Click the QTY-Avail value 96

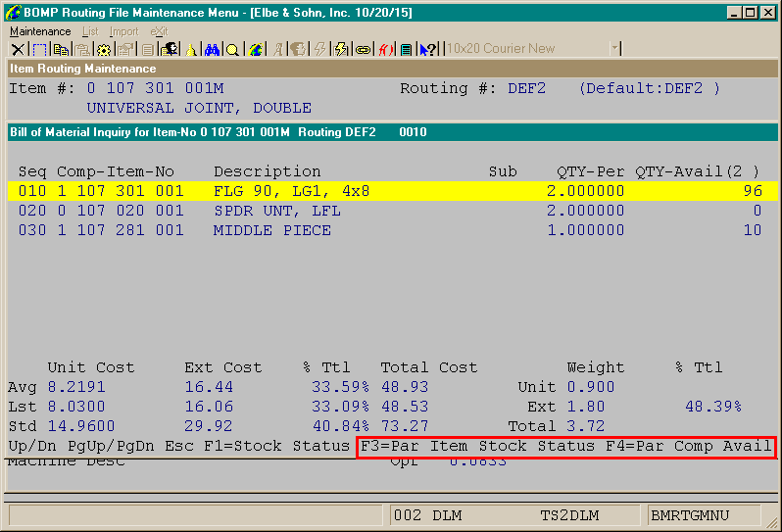coord(753,191)
